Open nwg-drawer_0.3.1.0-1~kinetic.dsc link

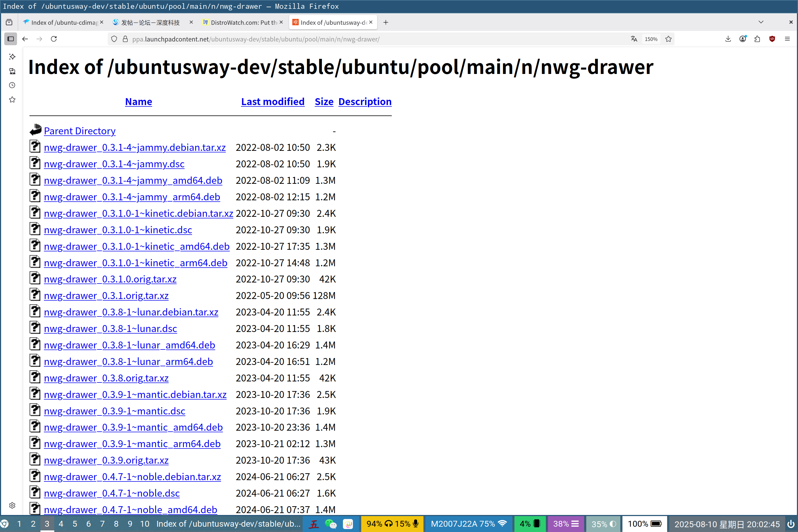click(118, 230)
